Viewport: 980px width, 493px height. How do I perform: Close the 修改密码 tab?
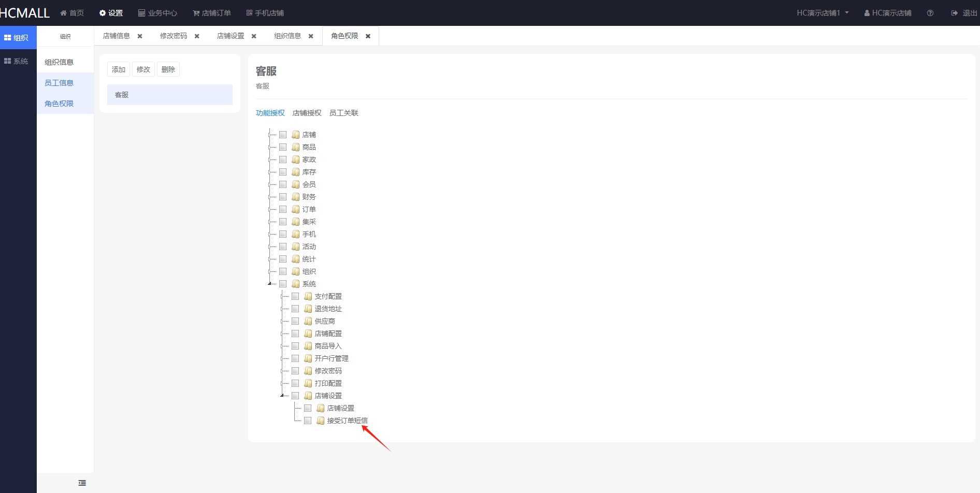pos(197,36)
